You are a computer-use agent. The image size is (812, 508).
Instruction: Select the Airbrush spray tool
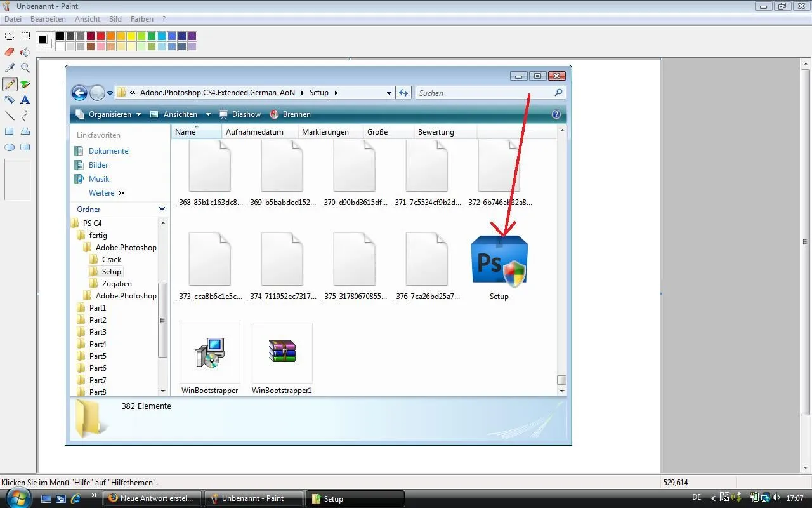10,100
